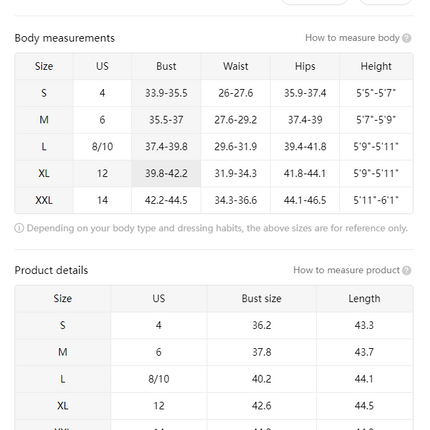Viewport: 430px width, 430px height.
Task: Click the 8/10 US size cell in Product details
Action: [159, 379]
